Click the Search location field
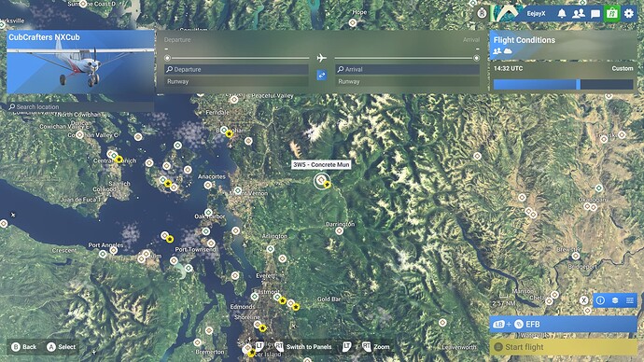 tap(80, 106)
